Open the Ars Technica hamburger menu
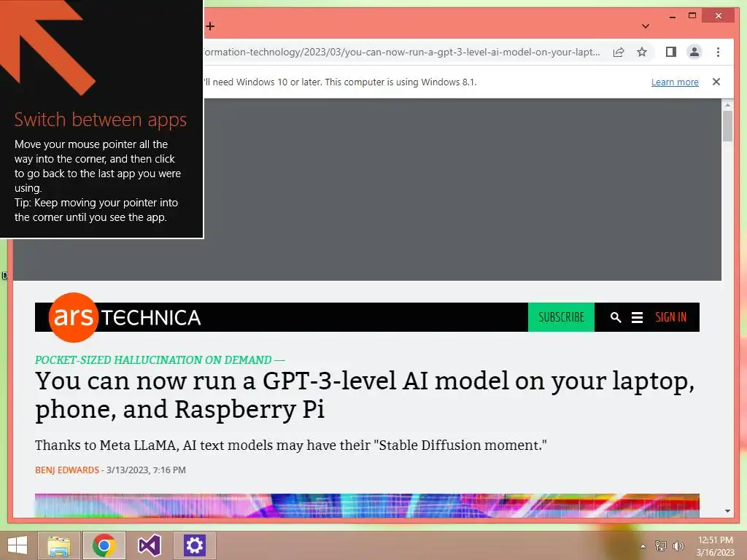 click(637, 317)
